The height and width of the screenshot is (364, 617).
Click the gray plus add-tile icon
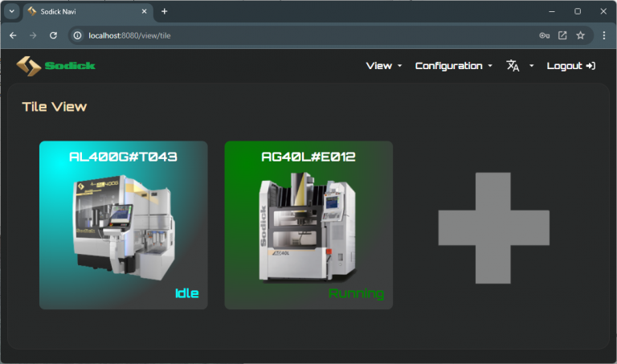(x=493, y=228)
